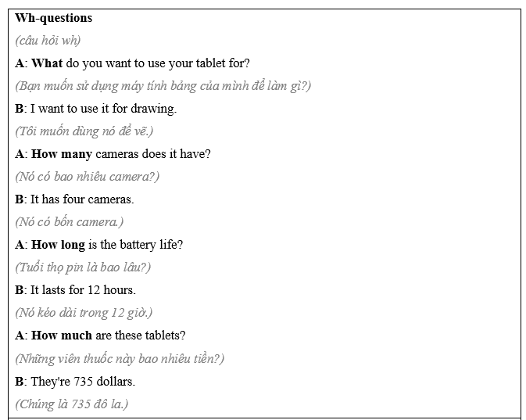This screenshot has width=526, height=420.
Task: Click the answer "It has four cameras."
Action: (82, 199)
